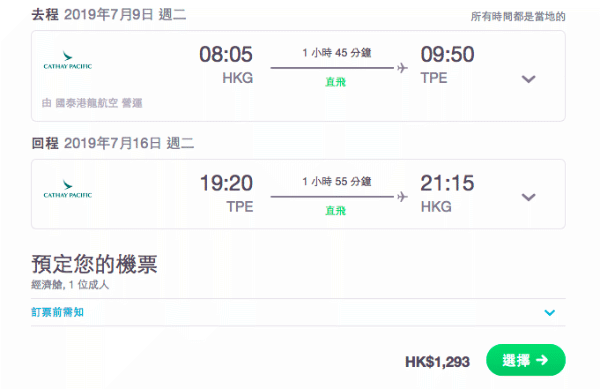Click the 回程 2019年7月16日 heading
600x389 pixels.
point(113,143)
